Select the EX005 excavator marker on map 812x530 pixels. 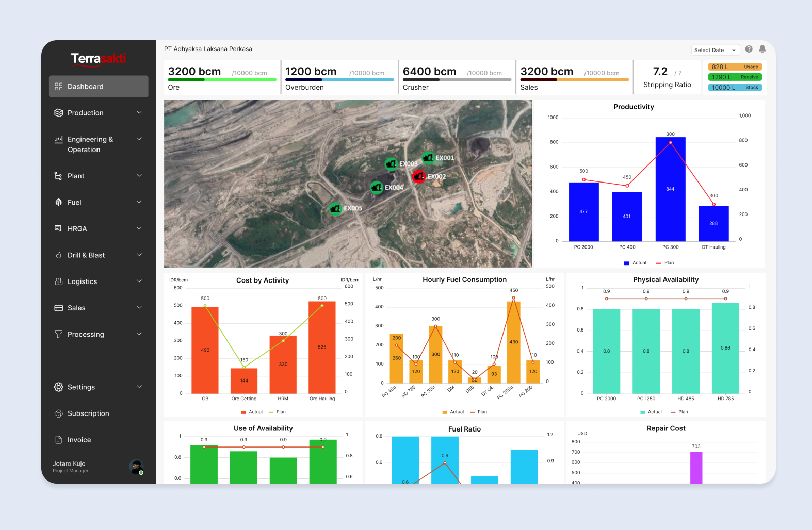click(x=336, y=209)
